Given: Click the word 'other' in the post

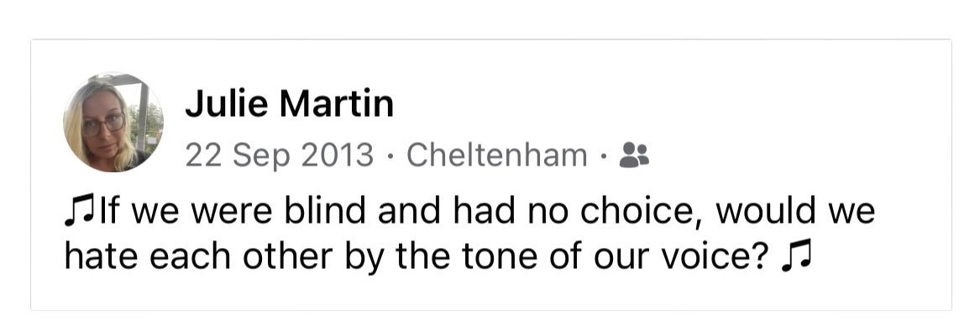Looking at the screenshot, I should [x=286, y=256].
